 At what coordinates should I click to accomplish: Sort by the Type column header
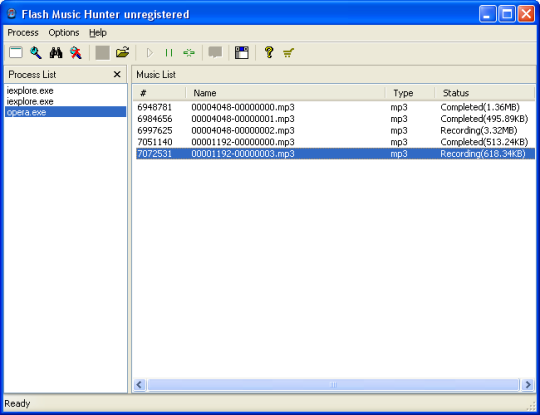coord(410,93)
